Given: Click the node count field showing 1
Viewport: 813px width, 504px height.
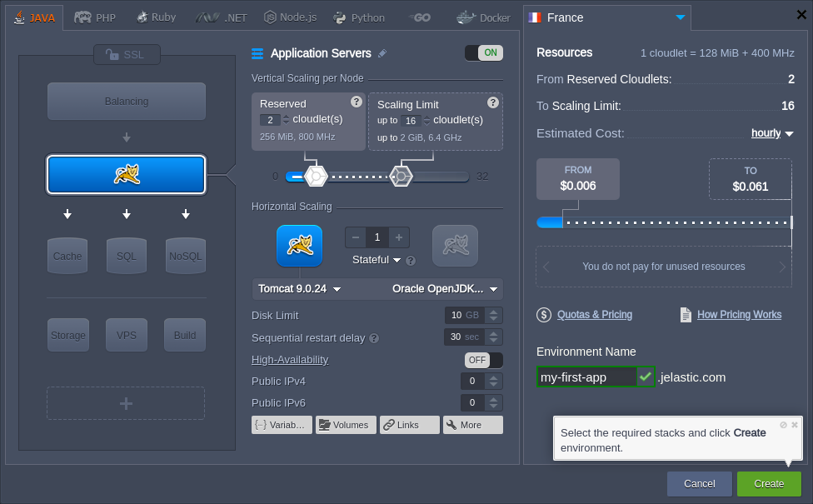Looking at the screenshot, I should point(377,237).
